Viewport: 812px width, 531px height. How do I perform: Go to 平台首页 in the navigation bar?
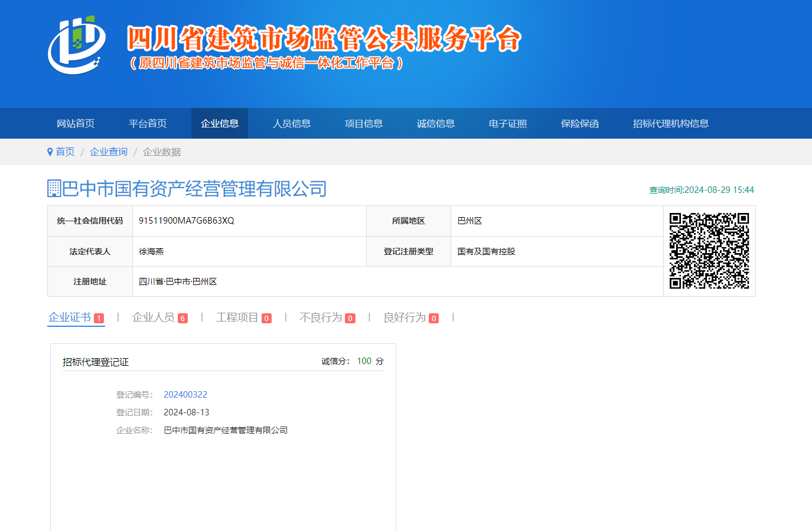148,123
